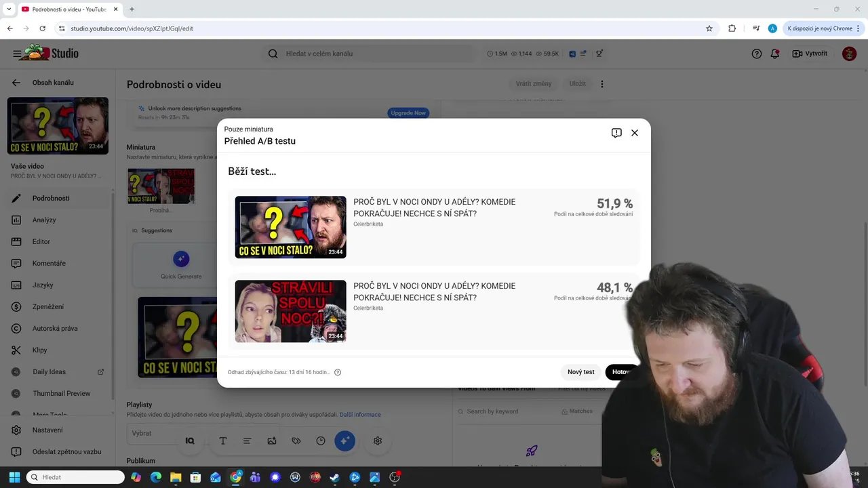Click the blue extension icon in header stats
The width and height of the screenshot is (868, 488).
[573, 54]
